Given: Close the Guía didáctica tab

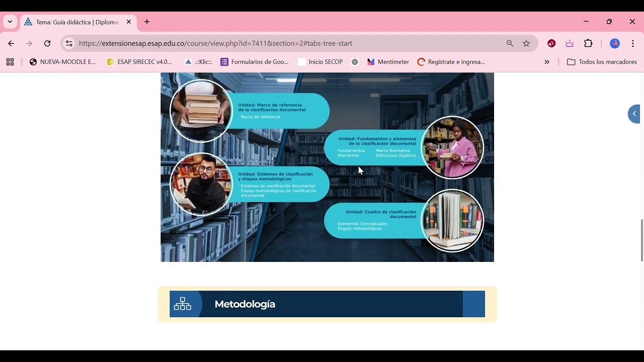Looking at the screenshot, I should tap(129, 22).
